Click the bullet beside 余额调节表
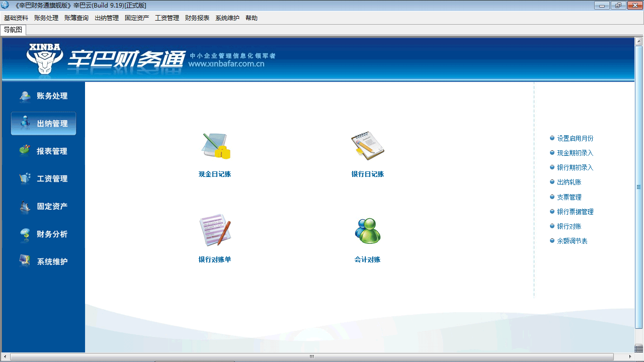Viewport: 644px width, 362px height. pos(552,241)
